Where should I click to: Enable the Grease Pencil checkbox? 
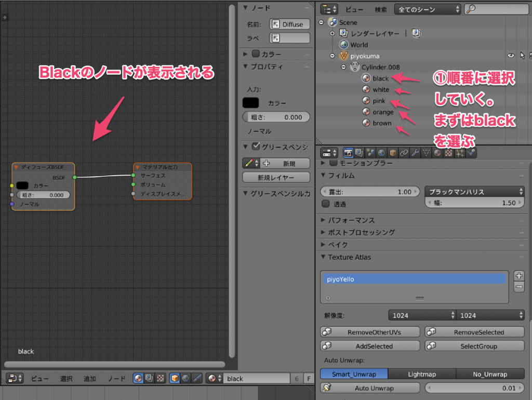(x=256, y=146)
